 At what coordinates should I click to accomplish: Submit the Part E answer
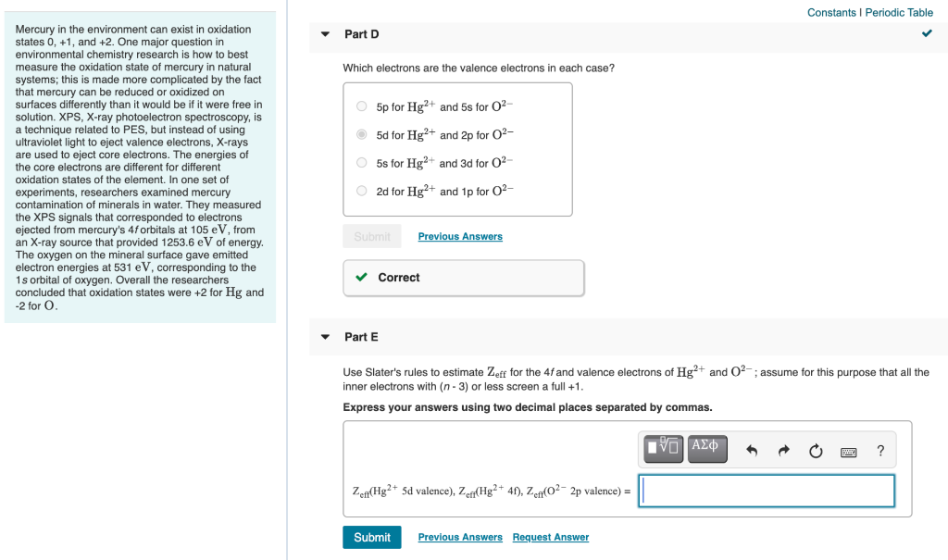(x=371, y=537)
